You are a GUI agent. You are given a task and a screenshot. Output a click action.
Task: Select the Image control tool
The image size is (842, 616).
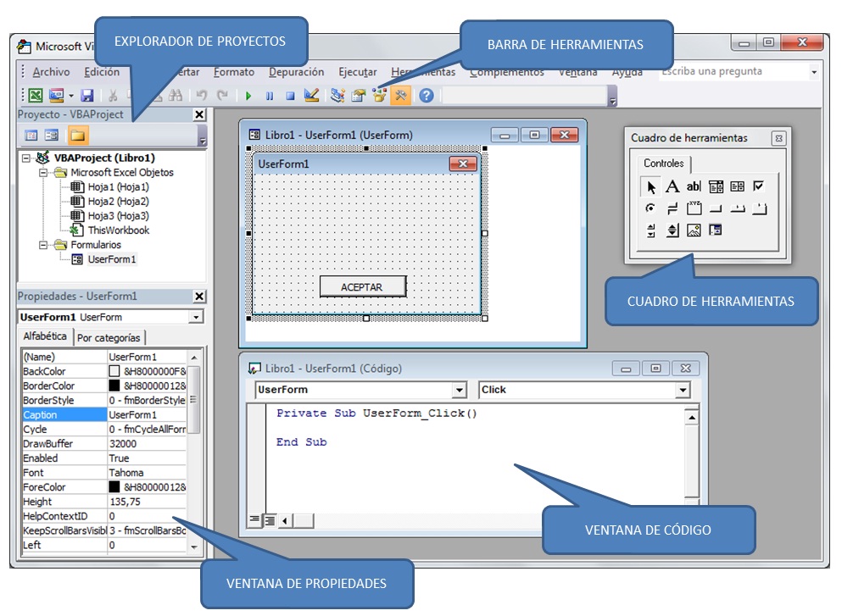coord(694,230)
